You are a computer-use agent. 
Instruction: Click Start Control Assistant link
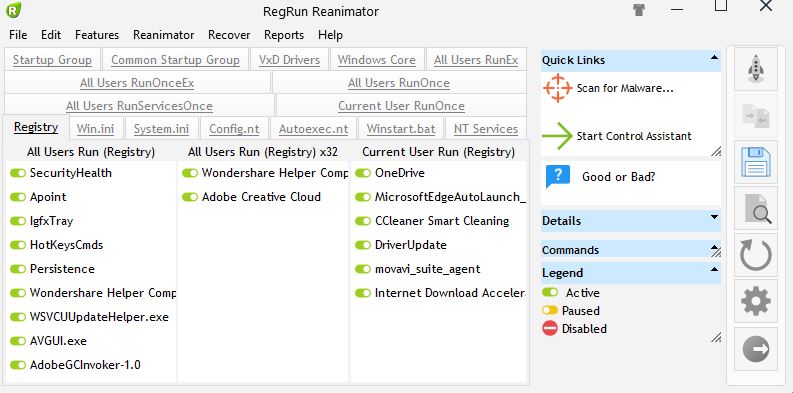[634, 136]
